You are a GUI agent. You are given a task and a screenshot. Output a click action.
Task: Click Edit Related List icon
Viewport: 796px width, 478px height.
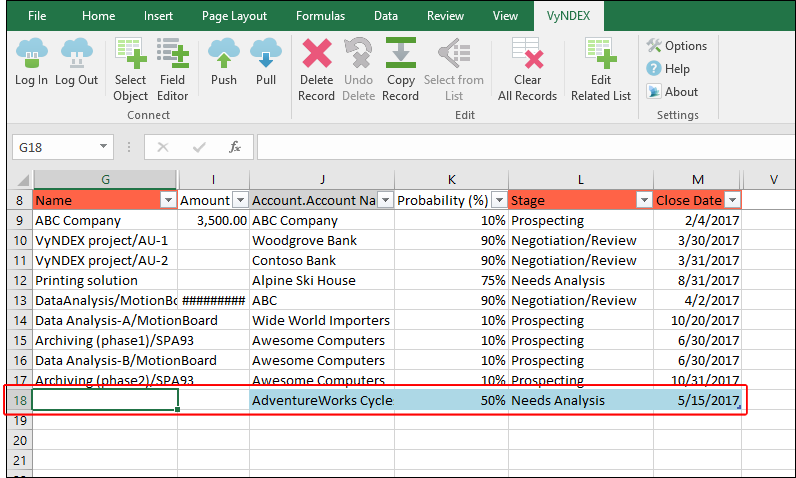601,53
